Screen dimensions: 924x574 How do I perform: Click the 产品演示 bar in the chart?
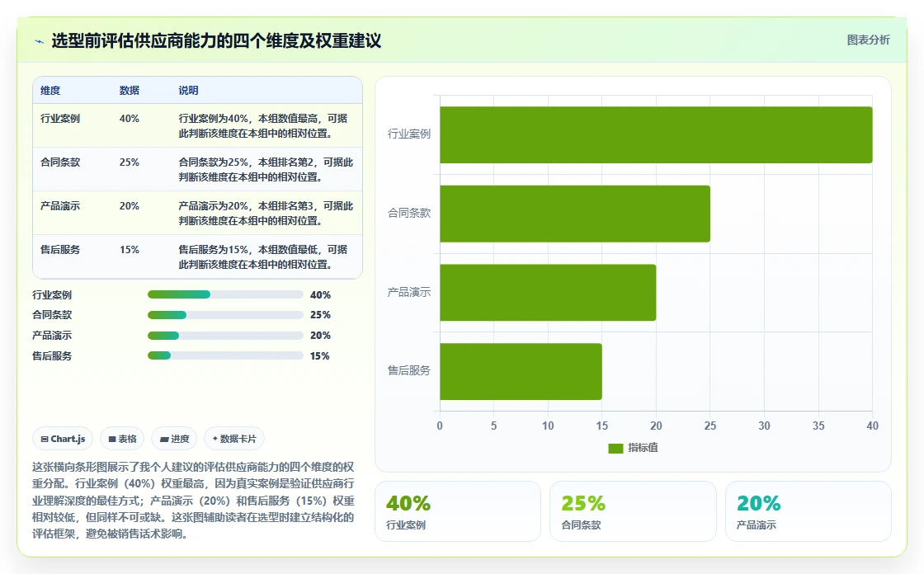548,292
